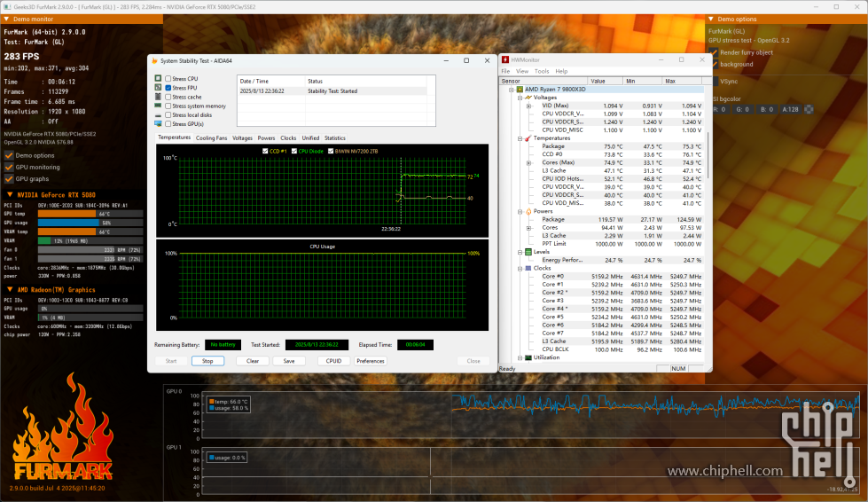Image resolution: width=868 pixels, height=502 pixels.
Task: Click the CPUID button
Action: point(333,361)
